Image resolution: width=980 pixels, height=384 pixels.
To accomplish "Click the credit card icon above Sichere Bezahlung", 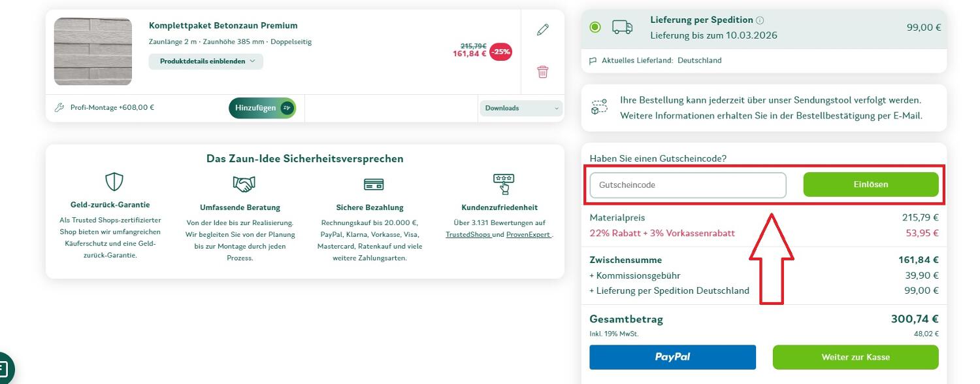I will tap(374, 184).
